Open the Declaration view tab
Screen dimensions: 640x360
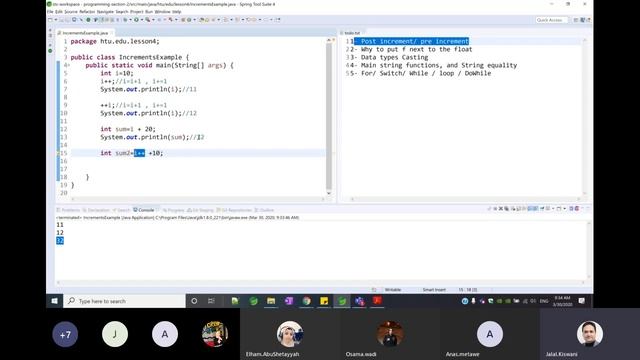pyautogui.click(x=97, y=210)
